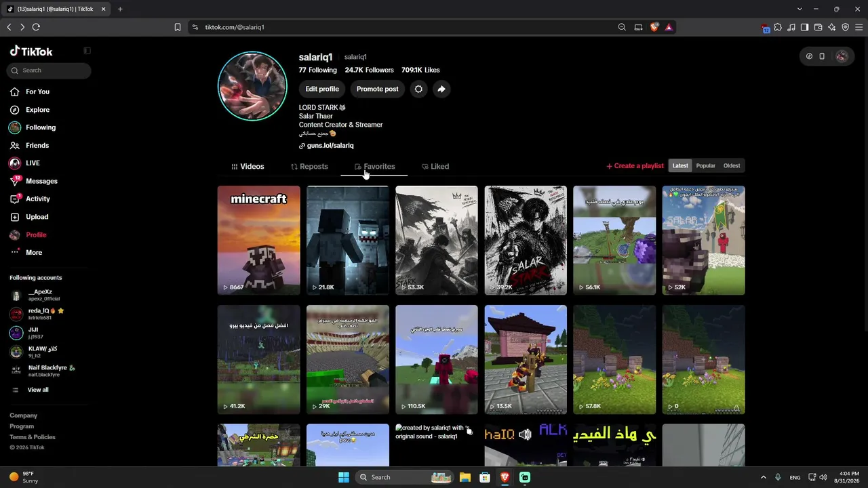Screen dimensions: 868x488
Task: Open the account avatar menu at top right
Action: (842, 56)
